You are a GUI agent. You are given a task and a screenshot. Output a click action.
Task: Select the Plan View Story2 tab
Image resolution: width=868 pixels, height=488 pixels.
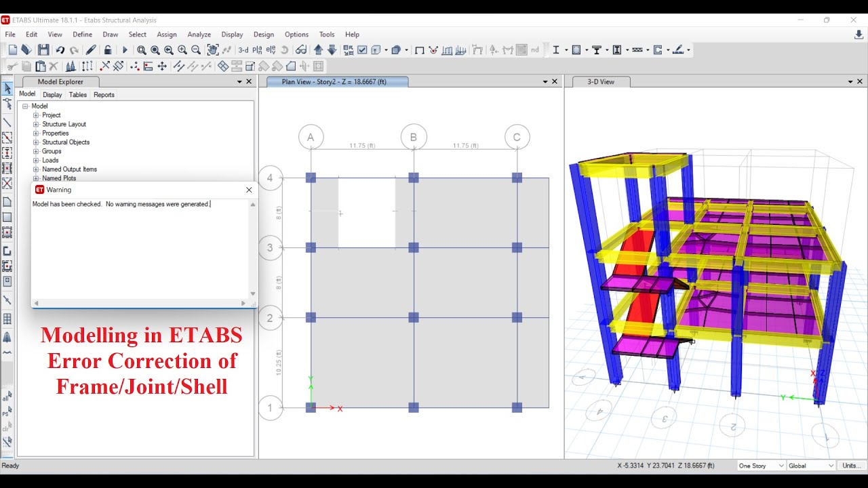337,81
